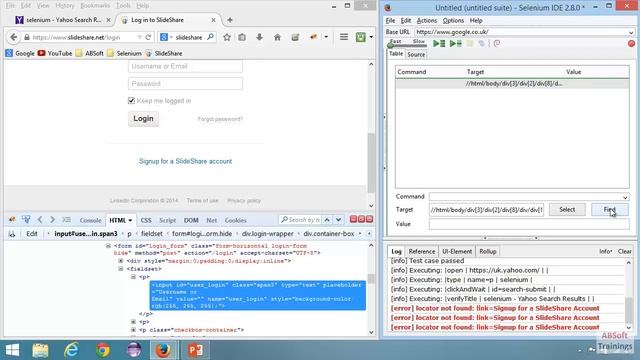Click Forgot password link
Viewport: 640px width, 360px height.
click(220, 119)
